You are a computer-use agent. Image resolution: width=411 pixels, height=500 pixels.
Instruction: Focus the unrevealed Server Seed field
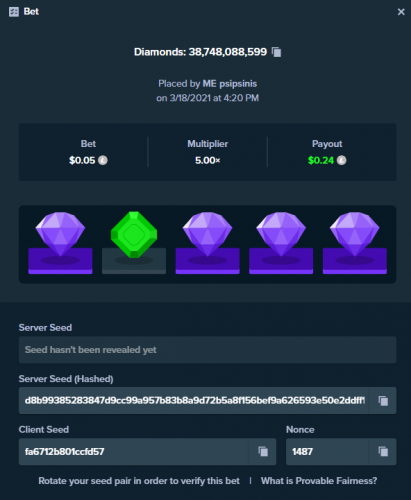click(207, 350)
